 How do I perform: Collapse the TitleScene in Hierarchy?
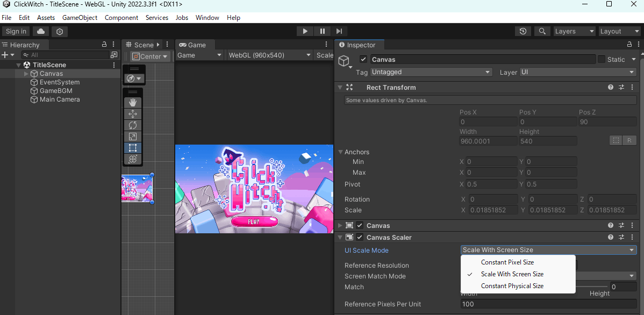click(18, 65)
